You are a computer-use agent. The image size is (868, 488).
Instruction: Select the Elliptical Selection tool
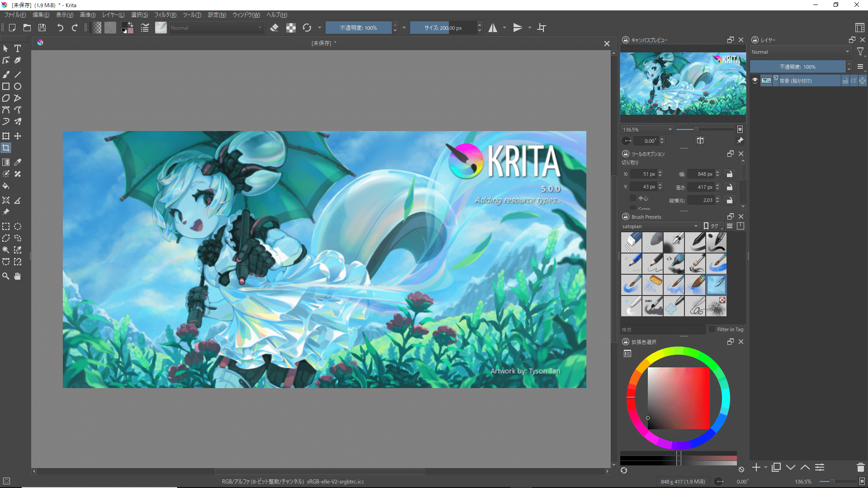pos(18,226)
